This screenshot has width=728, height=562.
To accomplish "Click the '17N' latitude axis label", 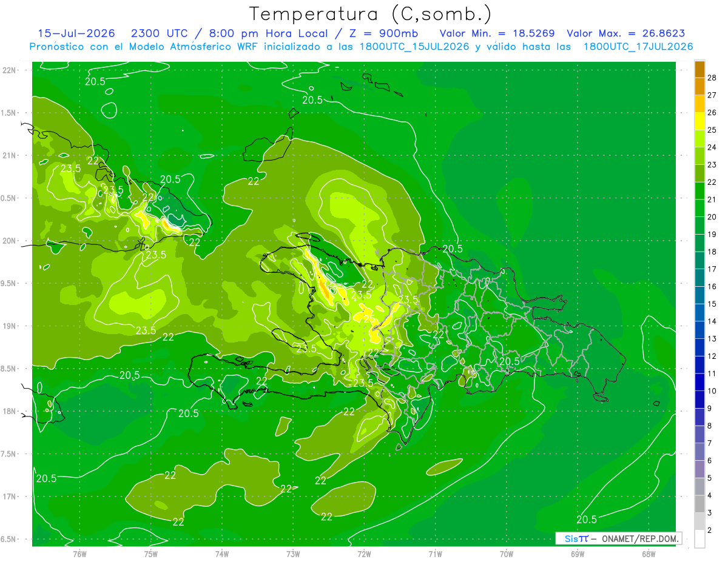I will [10, 497].
